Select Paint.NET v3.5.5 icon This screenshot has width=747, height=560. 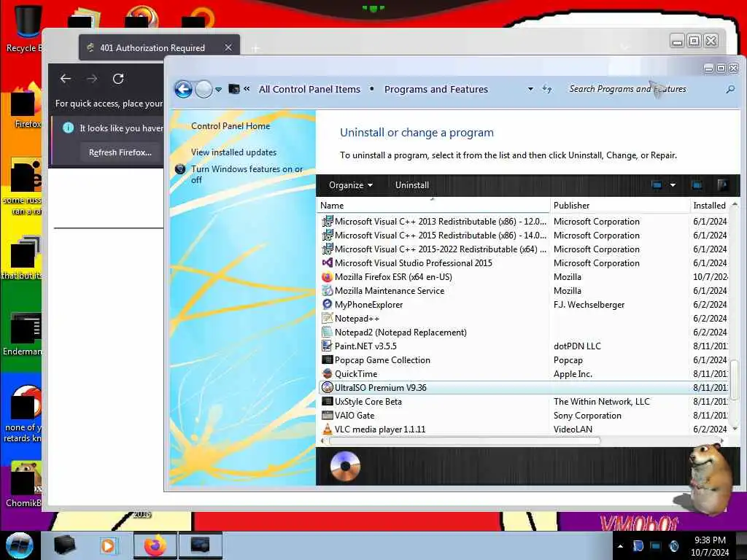[x=328, y=346]
